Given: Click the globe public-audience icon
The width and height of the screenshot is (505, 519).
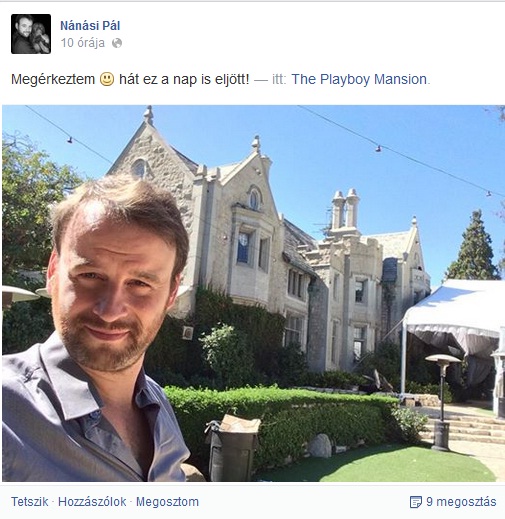Looking at the screenshot, I should click(117, 43).
